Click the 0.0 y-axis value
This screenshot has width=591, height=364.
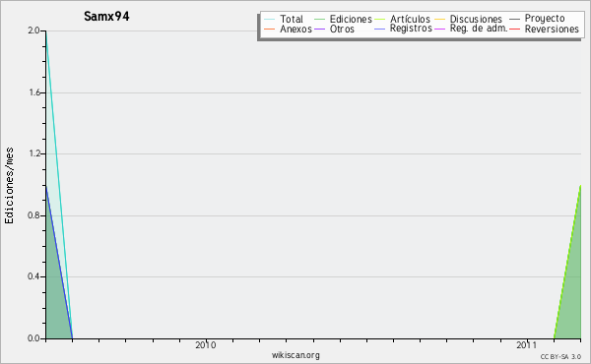pos(33,338)
